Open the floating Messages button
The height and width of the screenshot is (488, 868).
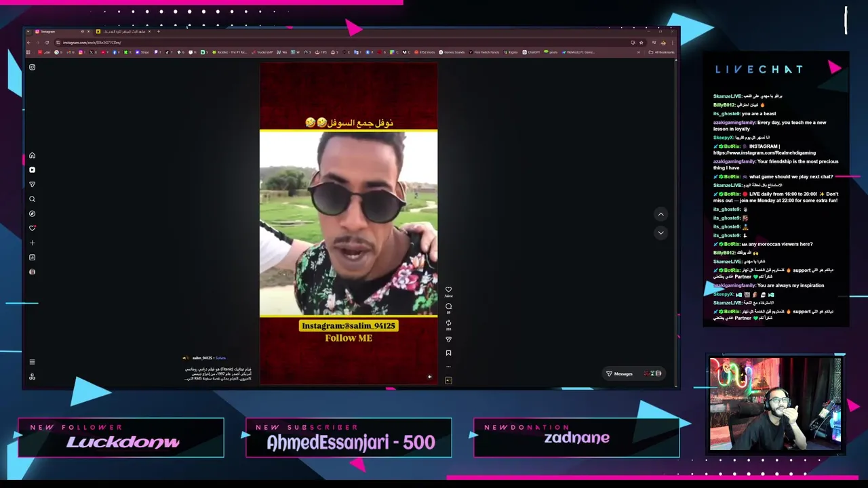pos(633,373)
